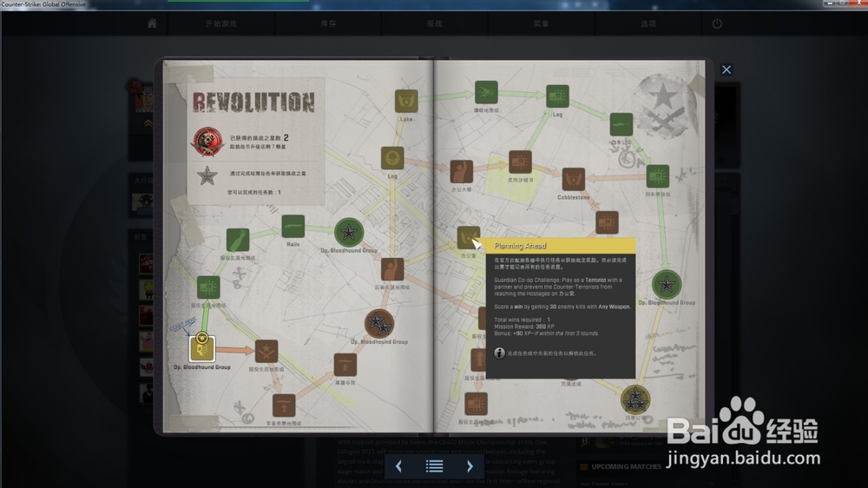Select the green bomb mission node
Viewport: 868px width, 488px height.
[x=238, y=241]
